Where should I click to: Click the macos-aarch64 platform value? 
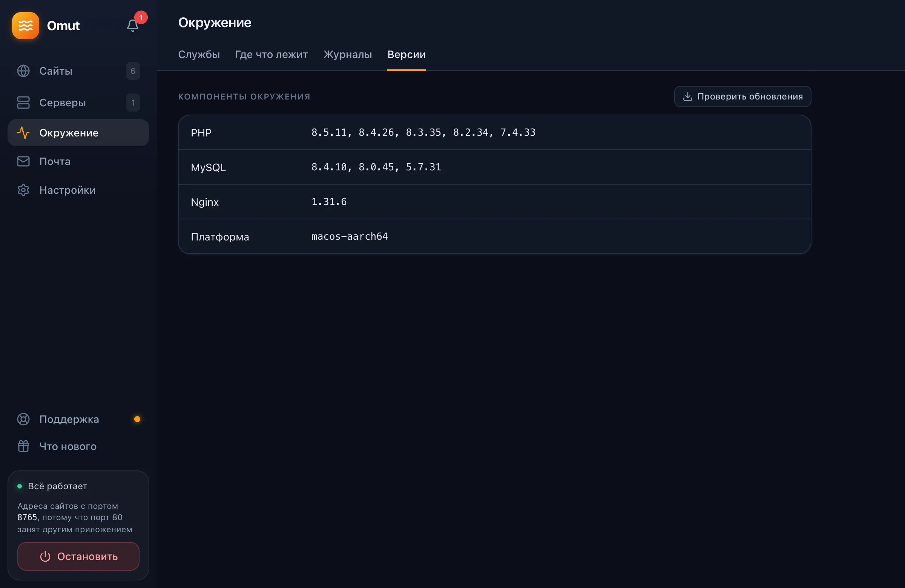coord(350,236)
